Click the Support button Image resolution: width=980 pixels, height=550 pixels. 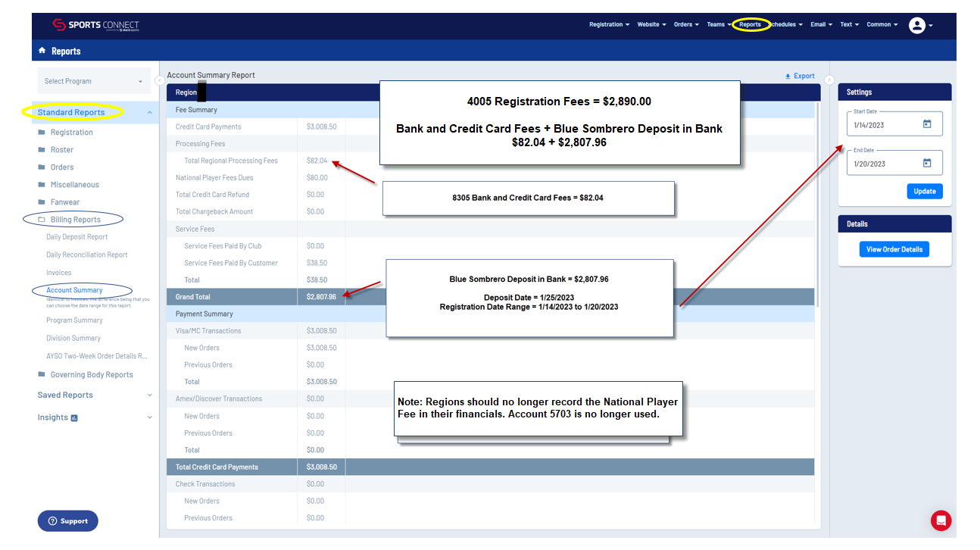point(68,521)
